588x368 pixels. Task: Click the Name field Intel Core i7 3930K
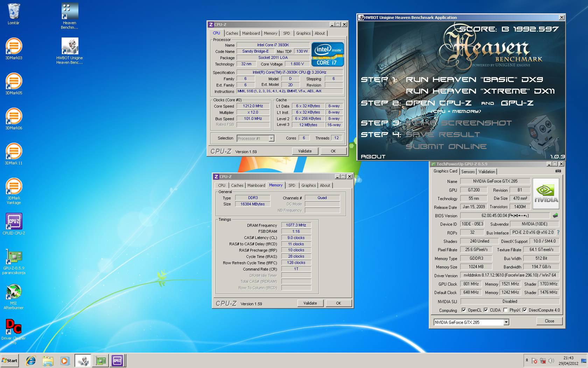pyautogui.click(x=273, y=45)
